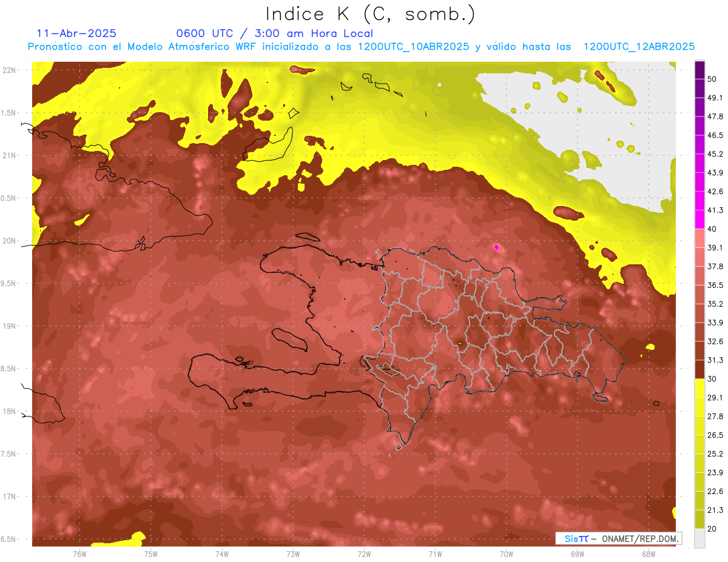Click the '72W' longitude label
Screen dimensions: 728x562
pos(364,554)
